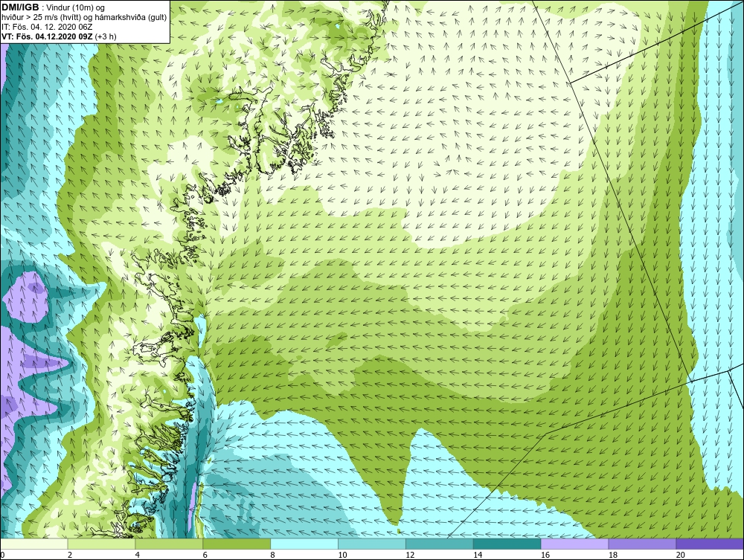Click the 18–20 m/s purple swatch
The height and width of the screenshot is (560, 744).
click(643, 544)
